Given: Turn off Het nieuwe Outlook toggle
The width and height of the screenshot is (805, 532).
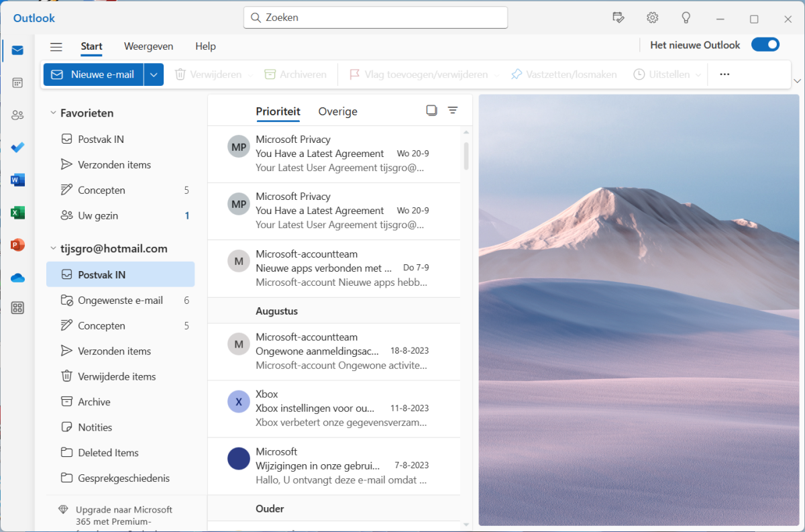Looking at the screenshot, I should pyautogui.click(x=765, y=45).
